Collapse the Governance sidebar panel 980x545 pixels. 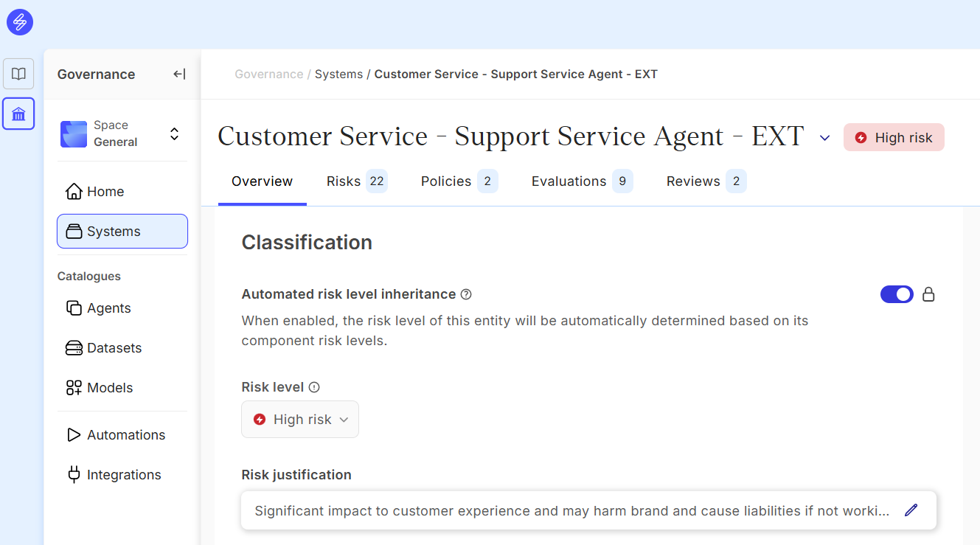pos(179,74)
